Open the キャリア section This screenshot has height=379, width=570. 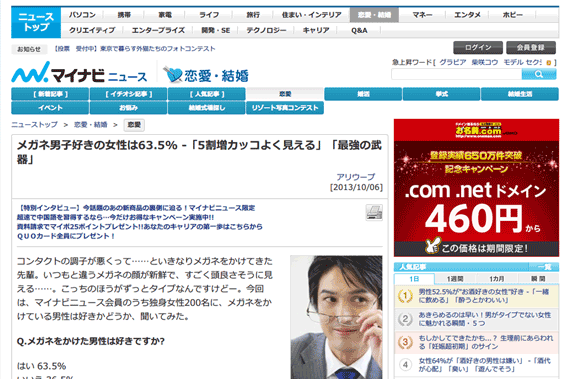coord(316,30)
